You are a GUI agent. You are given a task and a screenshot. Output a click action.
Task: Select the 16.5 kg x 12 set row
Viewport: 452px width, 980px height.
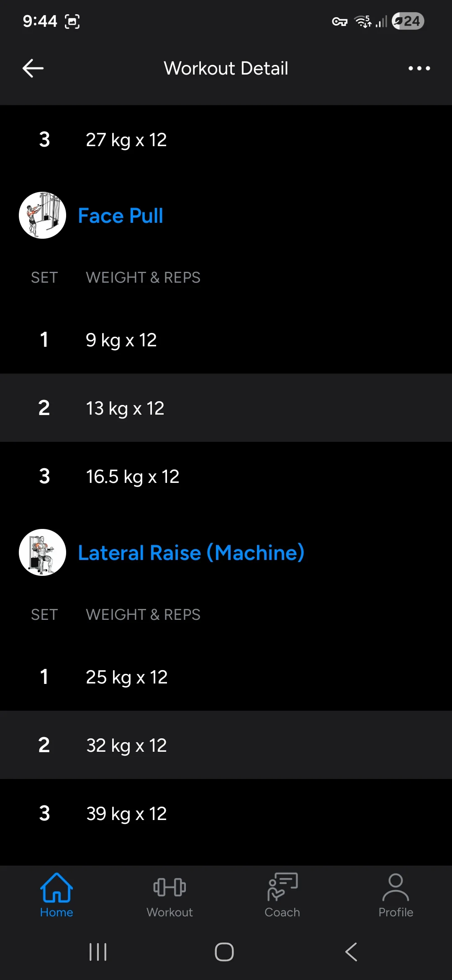(226, 476)
